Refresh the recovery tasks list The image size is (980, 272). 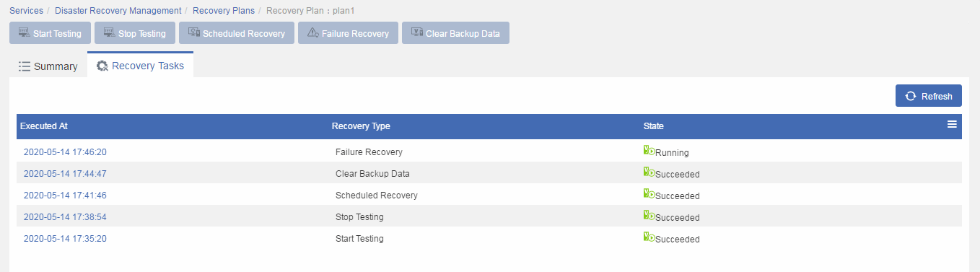(929, 96)
